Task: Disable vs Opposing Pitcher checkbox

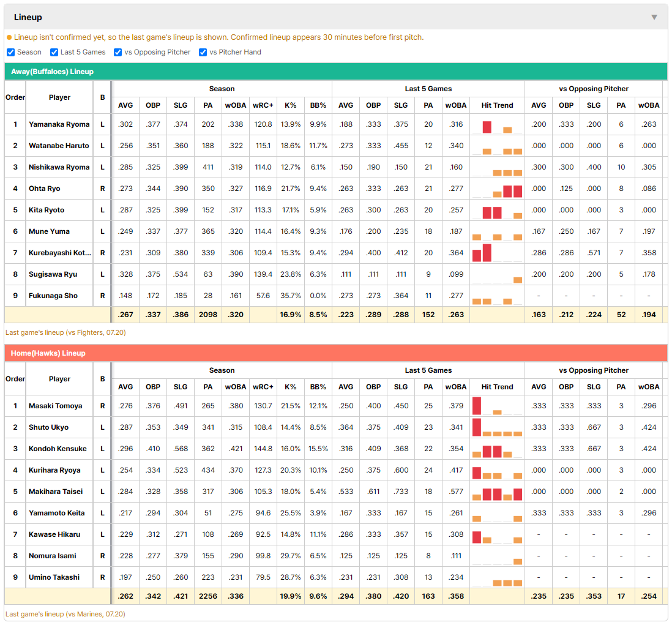Action: [118, 52]
